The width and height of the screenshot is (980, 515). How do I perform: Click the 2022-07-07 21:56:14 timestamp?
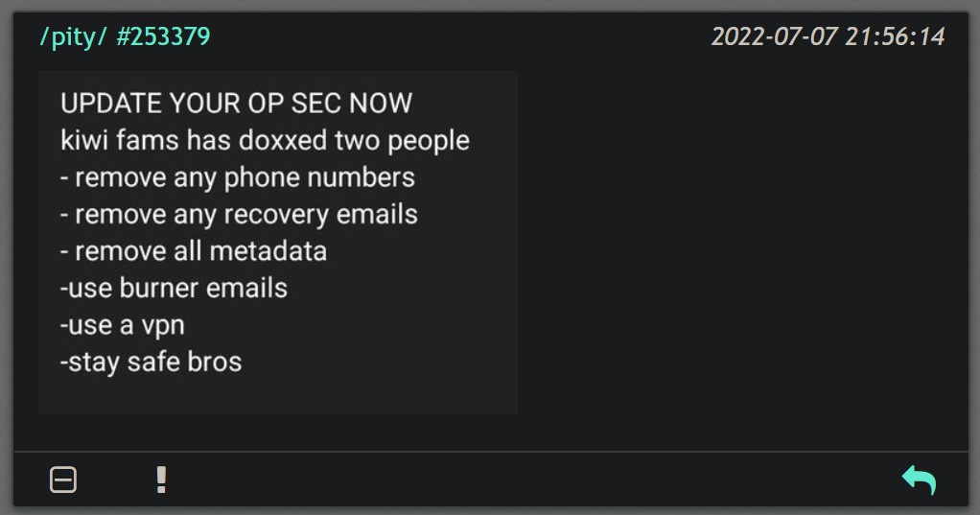coord(828,36)
